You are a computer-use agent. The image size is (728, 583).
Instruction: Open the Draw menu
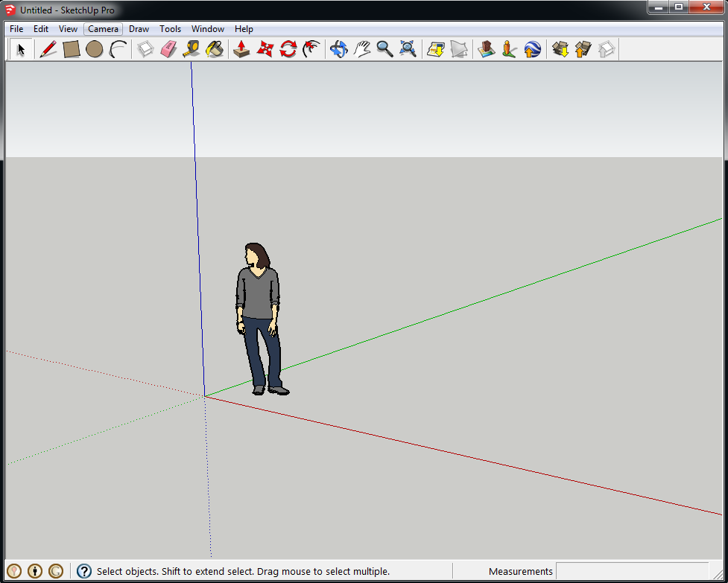[139, 29]
